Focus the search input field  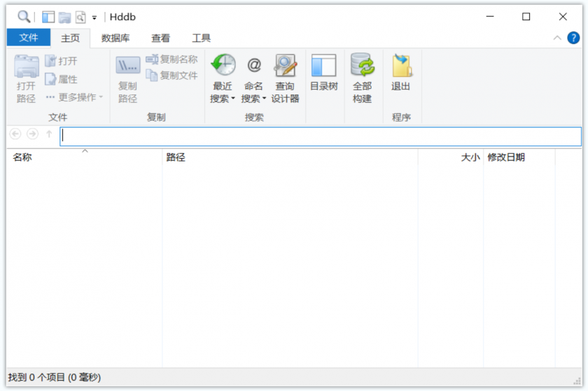point(321,136)
